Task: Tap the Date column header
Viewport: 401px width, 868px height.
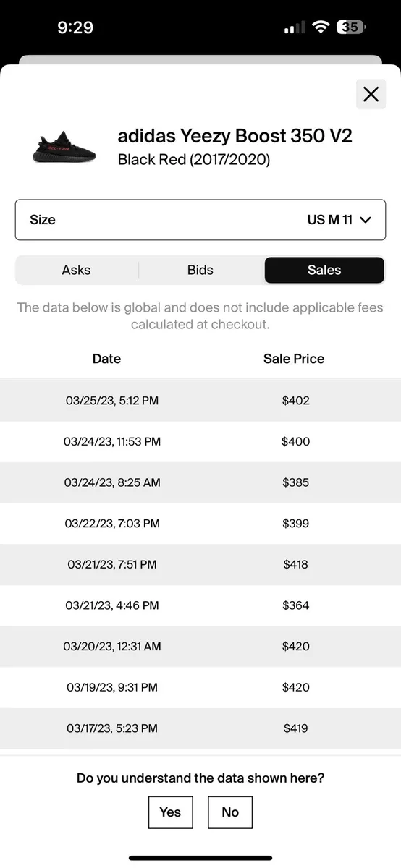Action: (x=106, y=359)
